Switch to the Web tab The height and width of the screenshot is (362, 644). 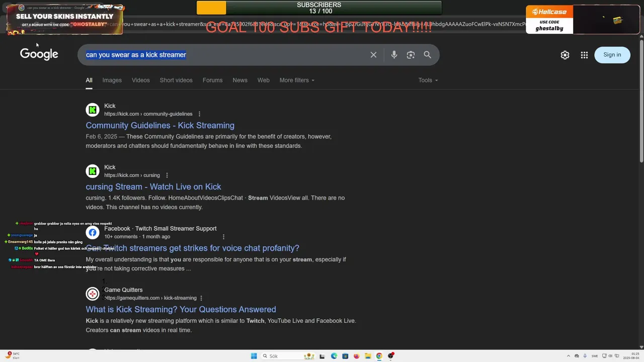[264, 80]
